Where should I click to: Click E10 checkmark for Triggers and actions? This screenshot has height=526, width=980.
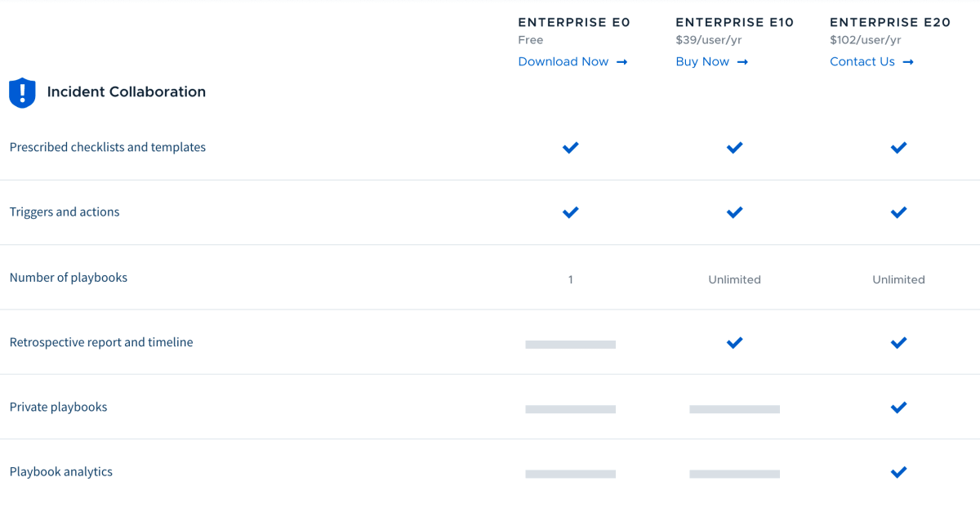click(735, 212)
